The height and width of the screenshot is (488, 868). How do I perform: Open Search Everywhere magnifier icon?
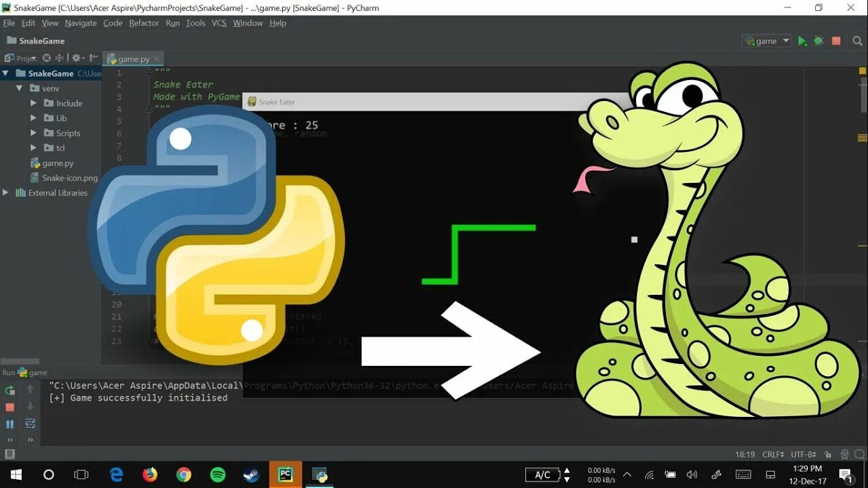click(857, 41)
